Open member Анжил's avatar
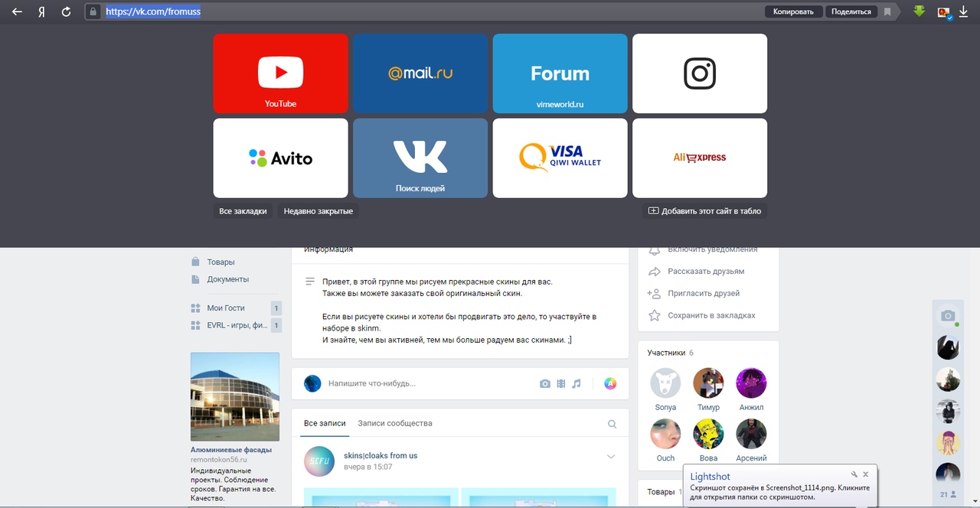The height and width of the screenshot is (508, 980). coord(751,383)
